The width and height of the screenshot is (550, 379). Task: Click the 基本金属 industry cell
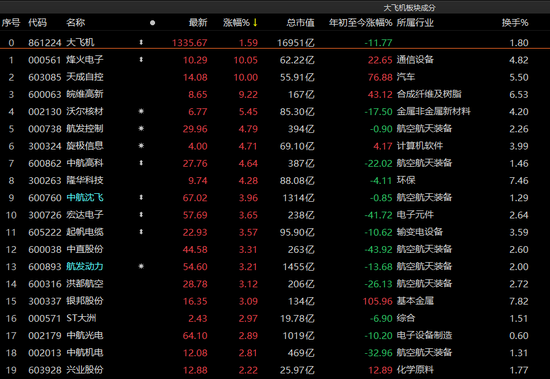pyautogui.click(x=415, y=300)
